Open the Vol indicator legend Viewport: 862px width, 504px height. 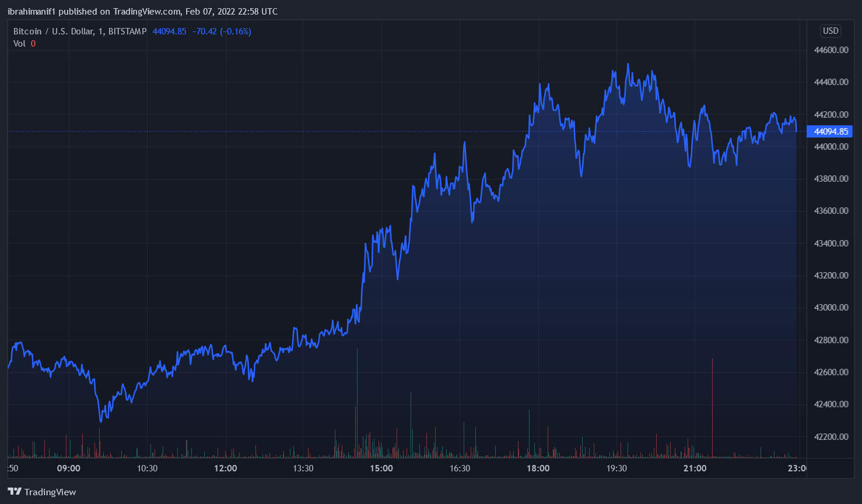19,43
